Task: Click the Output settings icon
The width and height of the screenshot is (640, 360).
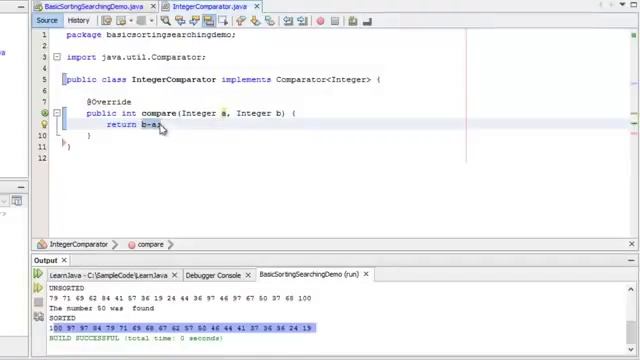Action: [x=38, y=316]
